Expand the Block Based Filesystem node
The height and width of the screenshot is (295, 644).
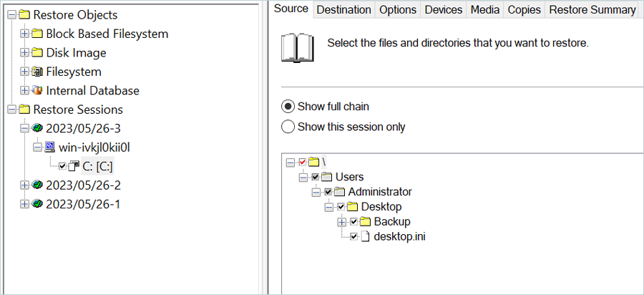click(x=25, y=34)
